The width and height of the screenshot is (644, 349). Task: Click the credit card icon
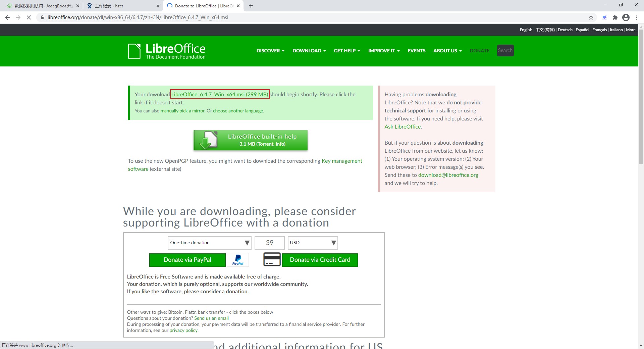272,259
